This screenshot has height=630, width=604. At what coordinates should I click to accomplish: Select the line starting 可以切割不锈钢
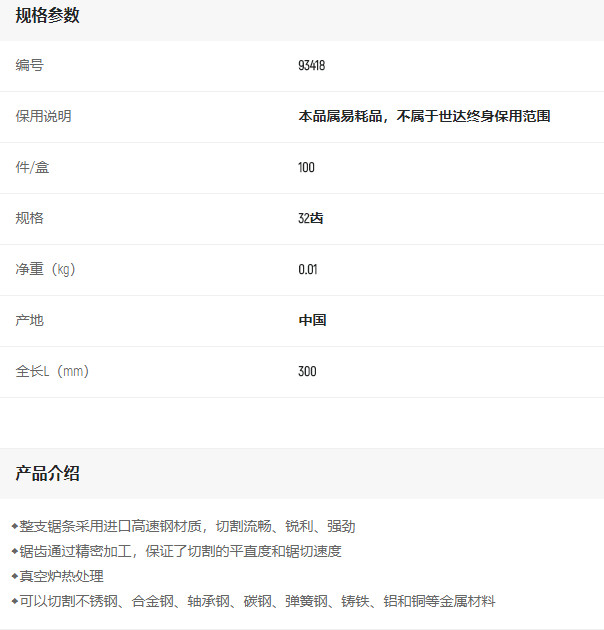[257, 601]
